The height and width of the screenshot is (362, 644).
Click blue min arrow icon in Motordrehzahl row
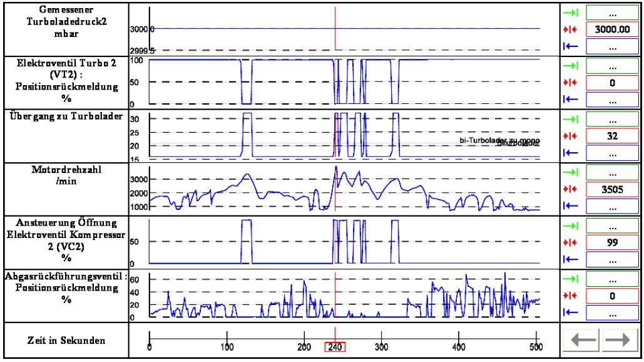pos(571,206)
